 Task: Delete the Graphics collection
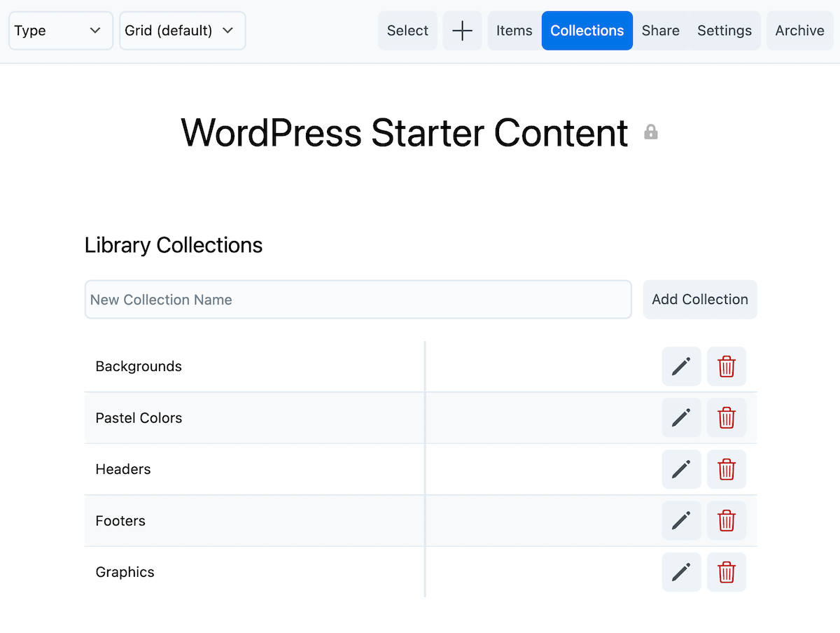click(727, 572)
